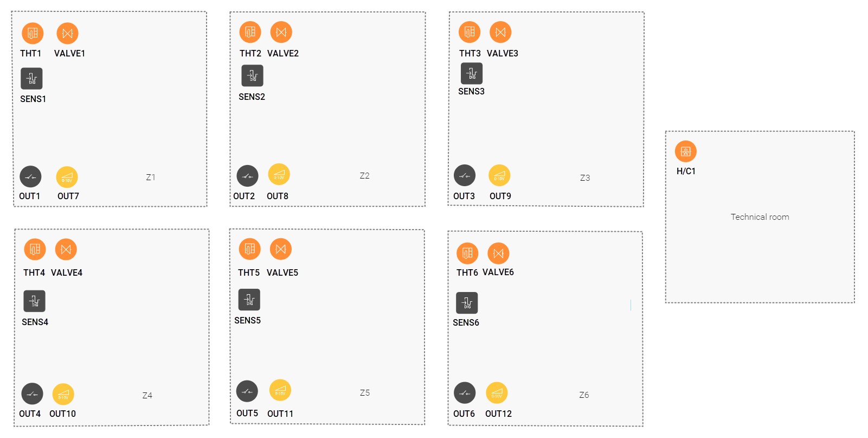Click the OUT10 0-10V output icon
The height and width of the screenshot is (438, 868).
pyautogui.click(x=63, y=395)
